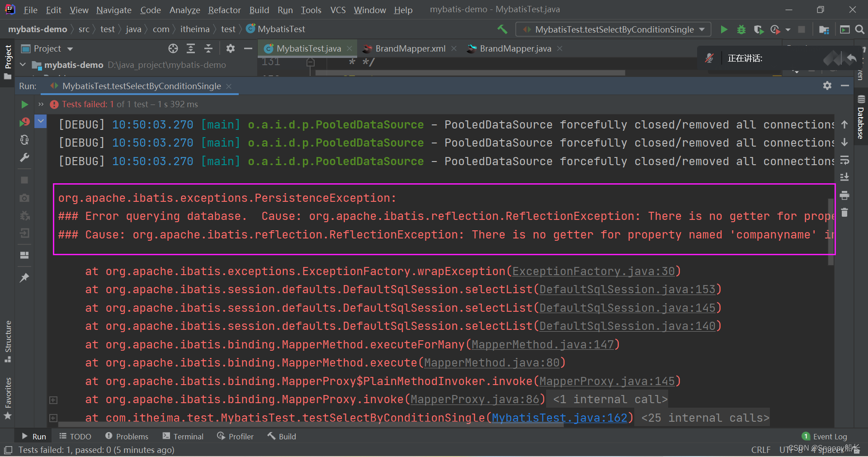The height and width of the screenshot is (457, 868).
Task: Hide the Project panel with minus icon
Action: 248,48
